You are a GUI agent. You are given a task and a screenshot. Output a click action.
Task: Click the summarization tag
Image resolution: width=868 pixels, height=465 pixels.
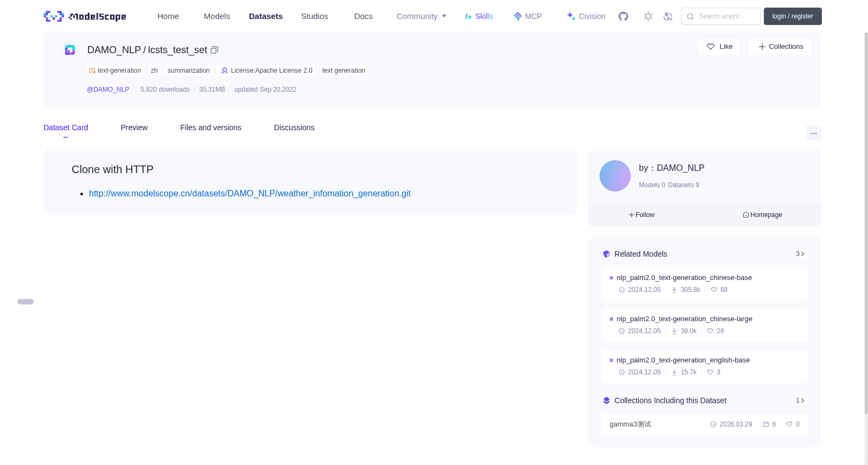[x=188, y=71]
